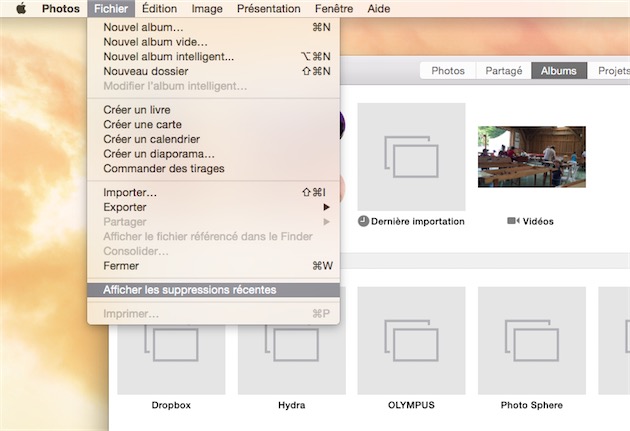Screen dimensions: 630x431
Task: Click the Dernière importation label
Action: pyautogui.click(x=417, y=221)
